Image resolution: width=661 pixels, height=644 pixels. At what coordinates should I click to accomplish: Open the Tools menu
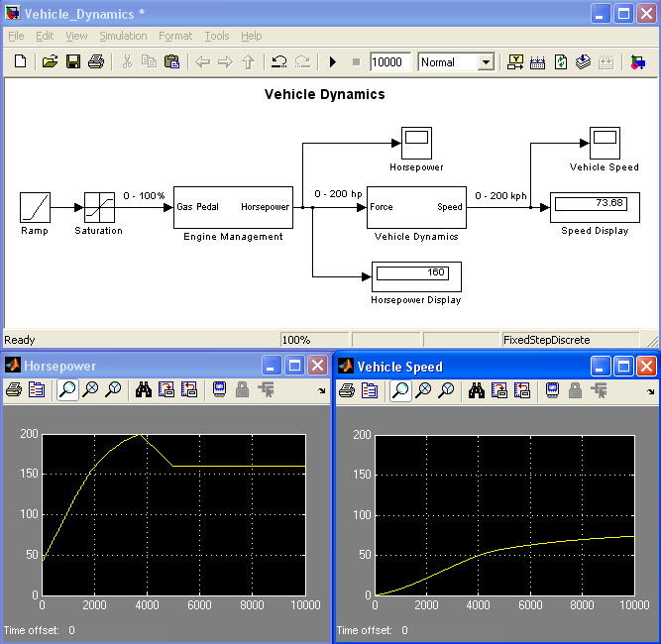[x=217, y=37]
